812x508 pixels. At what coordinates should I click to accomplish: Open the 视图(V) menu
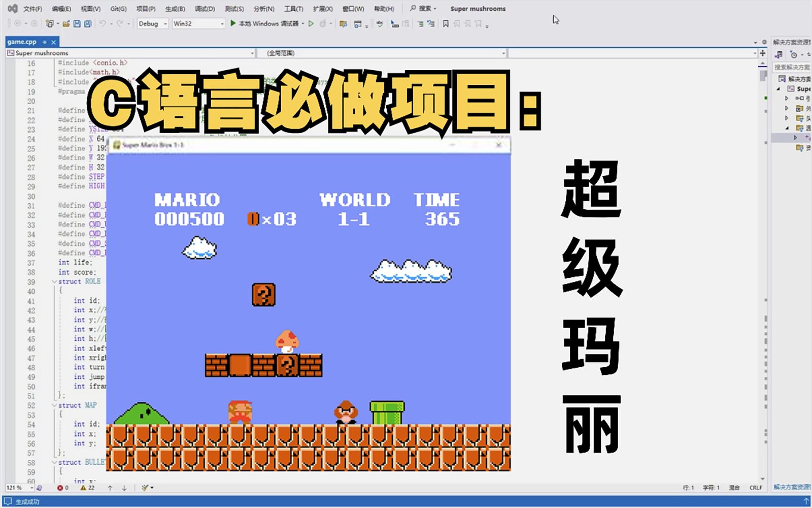pyautogui.click(x=90, y=9)
